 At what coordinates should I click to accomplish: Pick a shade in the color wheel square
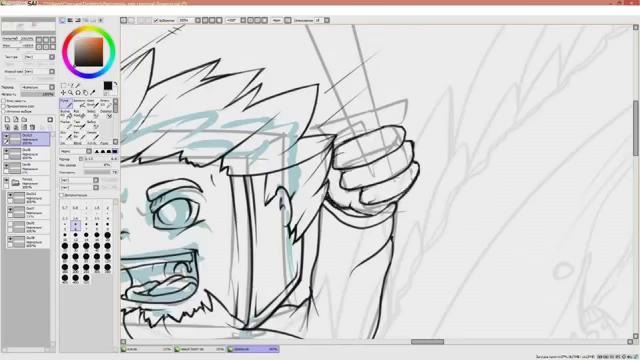tap(89, 51)
